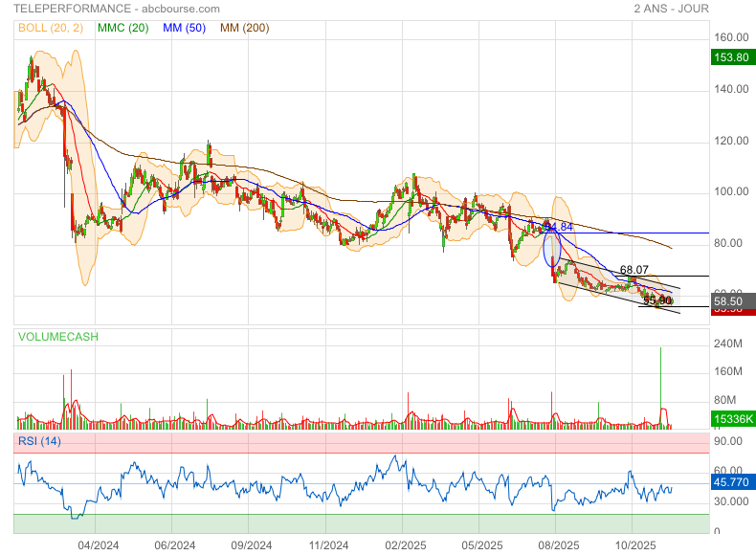756x555 pixels.
Task: Click the 68.07 resistance level annotation
Action: 634,270
